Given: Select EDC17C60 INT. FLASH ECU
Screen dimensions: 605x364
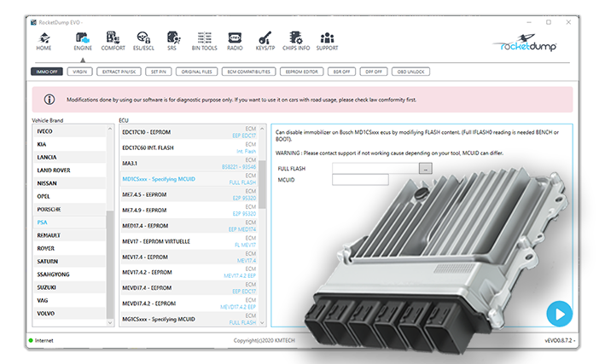Looking at the screenshot, I should 189,147.
